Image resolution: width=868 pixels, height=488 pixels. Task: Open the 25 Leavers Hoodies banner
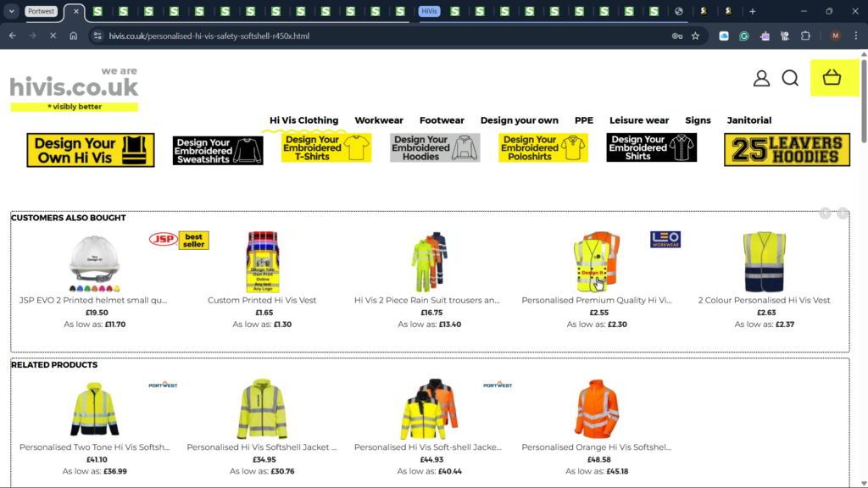(x=787, y=150)
